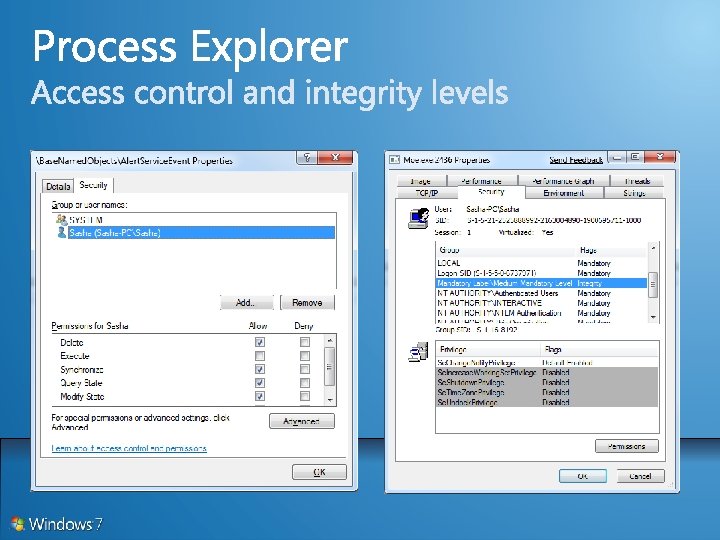Click the Add... button
Image resolution: width=720 pixels, height=540 pixels.
[246, 303]
